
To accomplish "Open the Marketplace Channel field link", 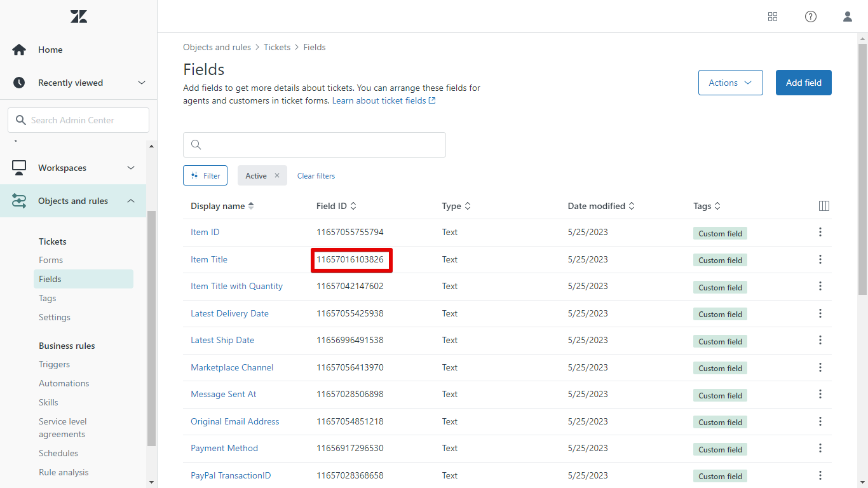I will pyautogui.click(x=232, y=367).
